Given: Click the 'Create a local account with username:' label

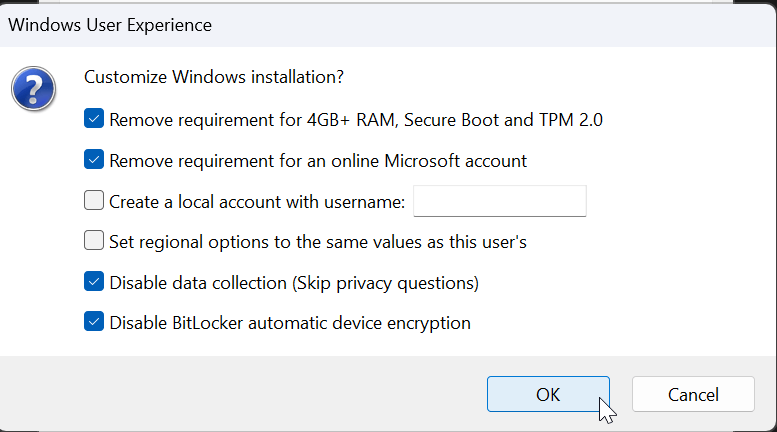Looking at the screenshot, I should coord(257,202).
